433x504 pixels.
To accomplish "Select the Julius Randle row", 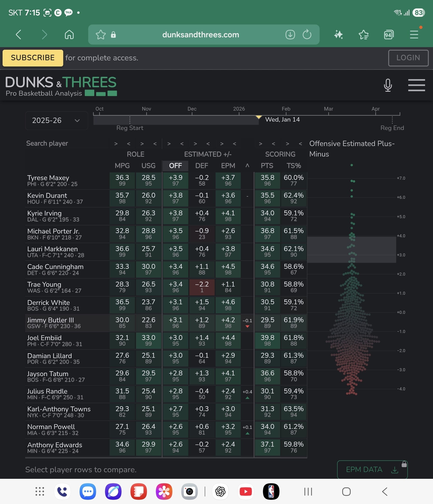I will (x=166, y=394).
